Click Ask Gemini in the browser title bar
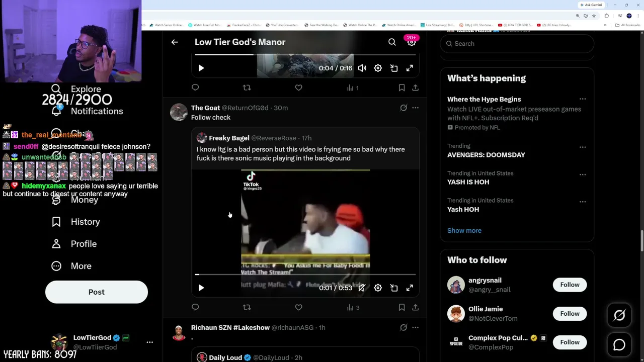644x362 pixels. [591, 5]
